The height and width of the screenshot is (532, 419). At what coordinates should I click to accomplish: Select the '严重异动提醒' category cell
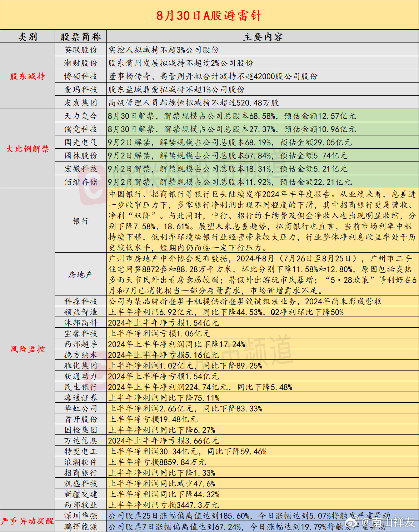click(28, 521)
